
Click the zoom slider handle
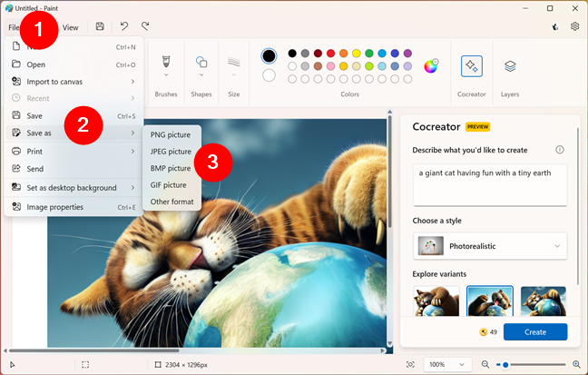pyautogui.click(x=505, y=364)
